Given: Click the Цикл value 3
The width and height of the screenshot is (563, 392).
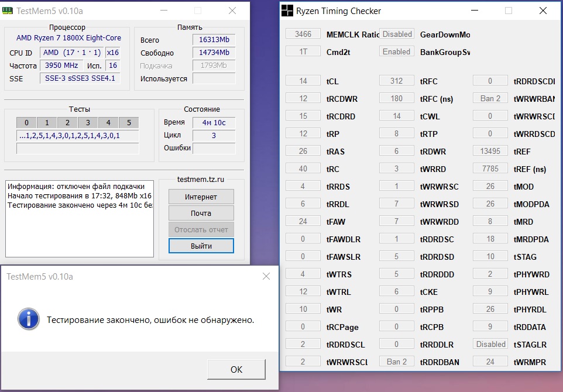Looking at the screenshot, I should coord(214,136).
